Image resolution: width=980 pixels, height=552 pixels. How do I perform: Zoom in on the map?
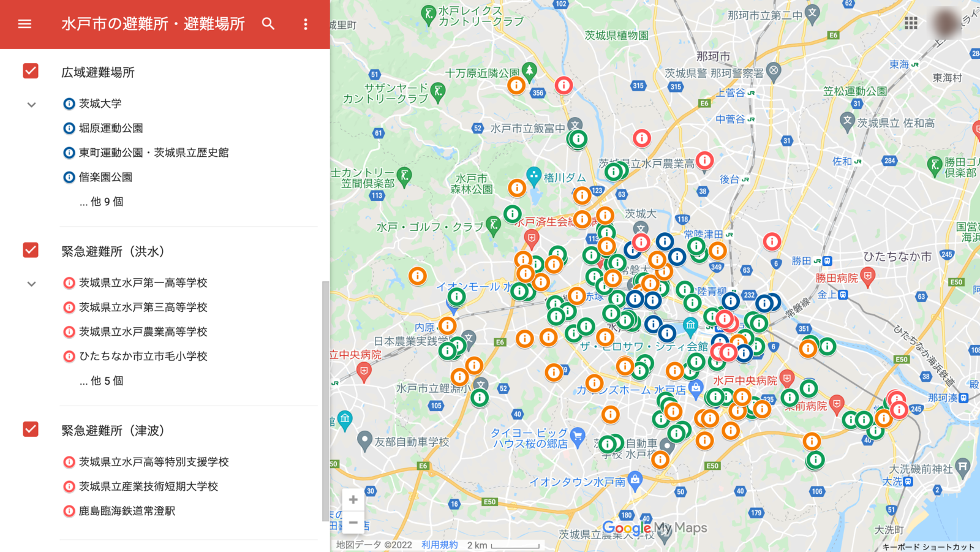point(353,500)
